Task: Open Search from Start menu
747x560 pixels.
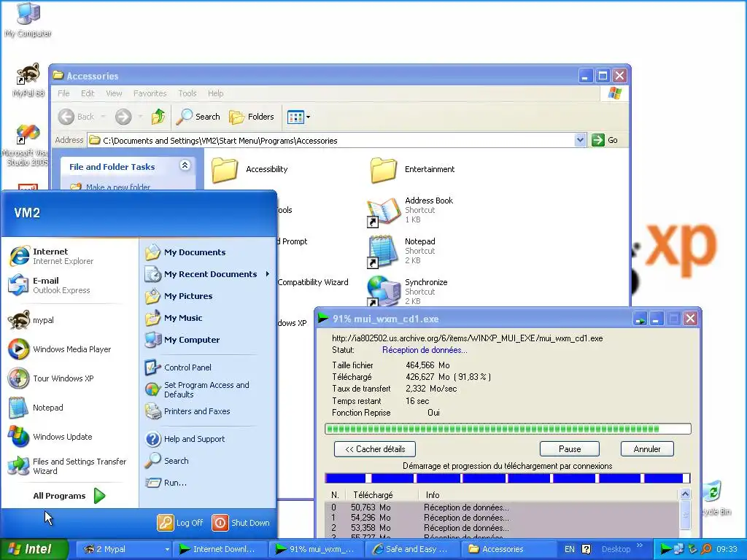Action: pyautogui.click(x=167, y=461)
